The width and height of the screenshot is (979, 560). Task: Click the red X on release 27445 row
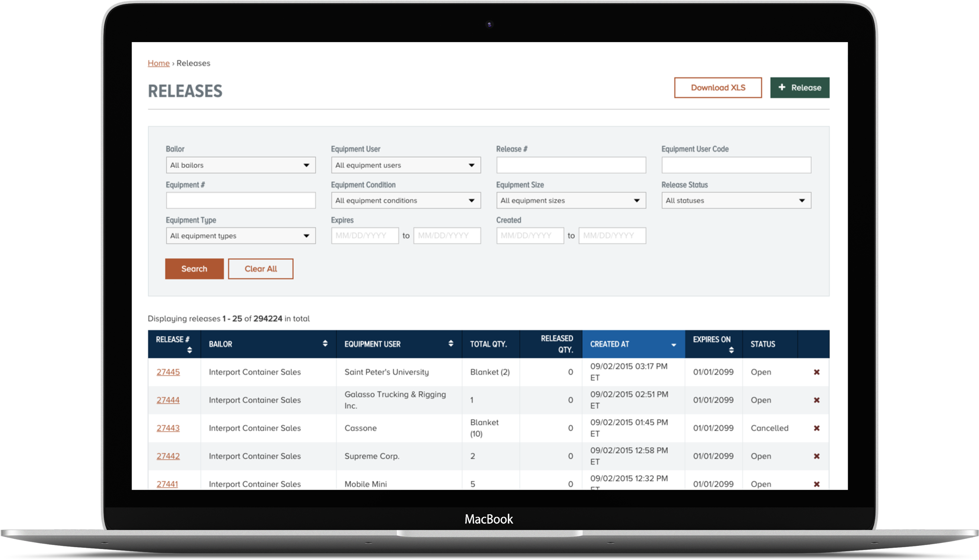coord(816,372)
